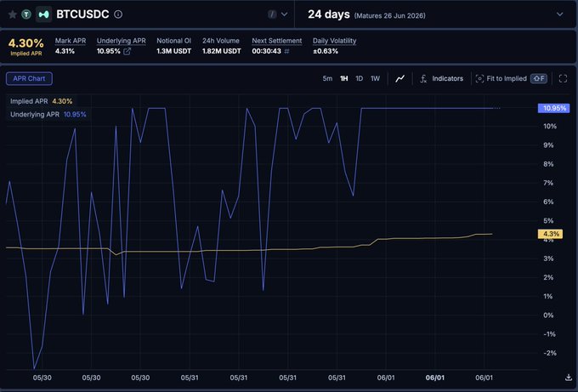
Task: Open the Underlying APR external link icon
Action: point(127,51)
